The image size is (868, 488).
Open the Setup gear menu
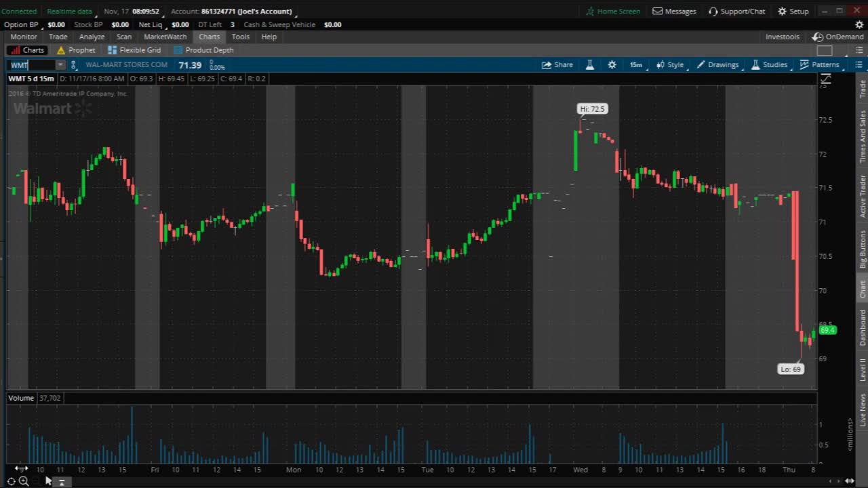point(793,11)
